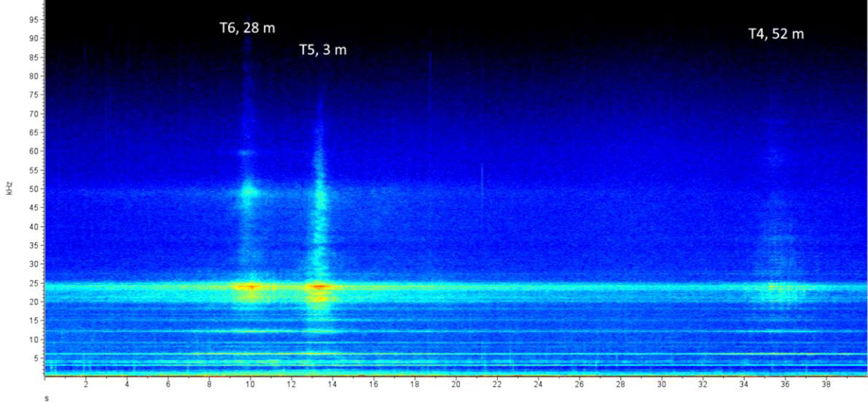Click the "T5, 3 m" annotation label
Screen dimensions: 868x403
pos(323,50)
